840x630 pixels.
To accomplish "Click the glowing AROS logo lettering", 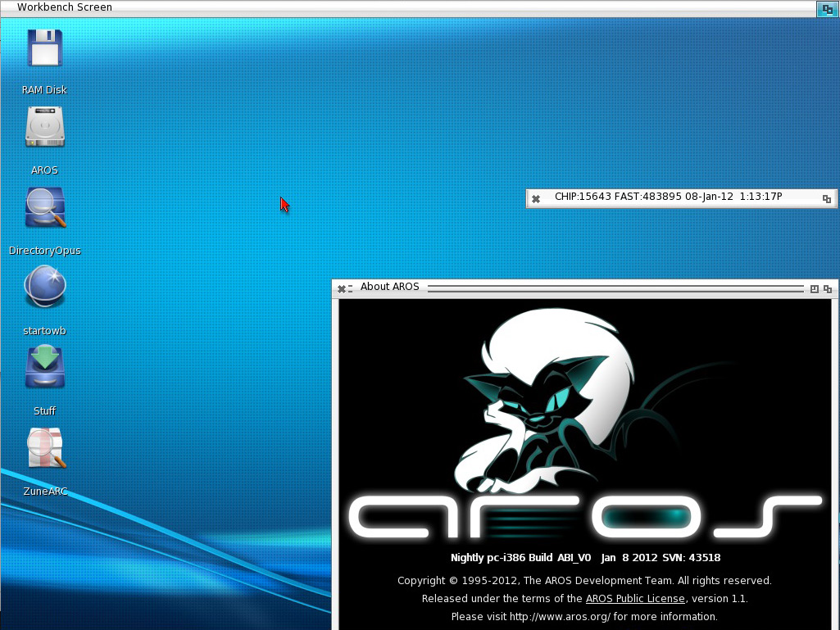I will pos(574,518).
